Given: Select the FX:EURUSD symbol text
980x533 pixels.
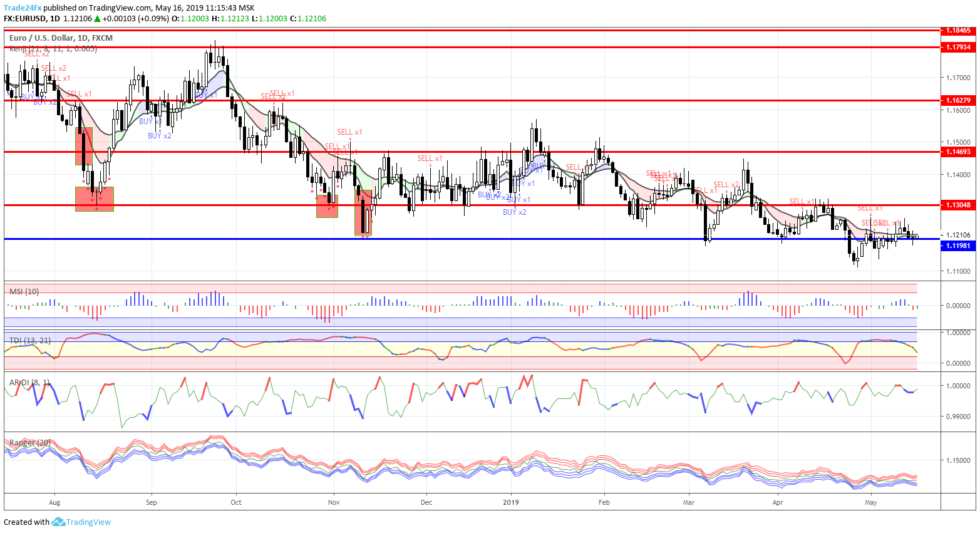Looking at the screenshot, I should coord(26,19).
